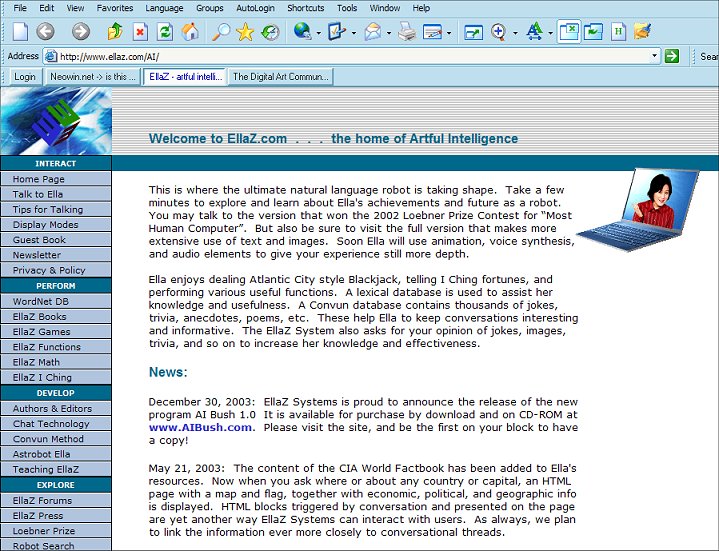Click the www.AIBush.com link
This screenshot has width=719, height=551.
(x=200, y=427)
